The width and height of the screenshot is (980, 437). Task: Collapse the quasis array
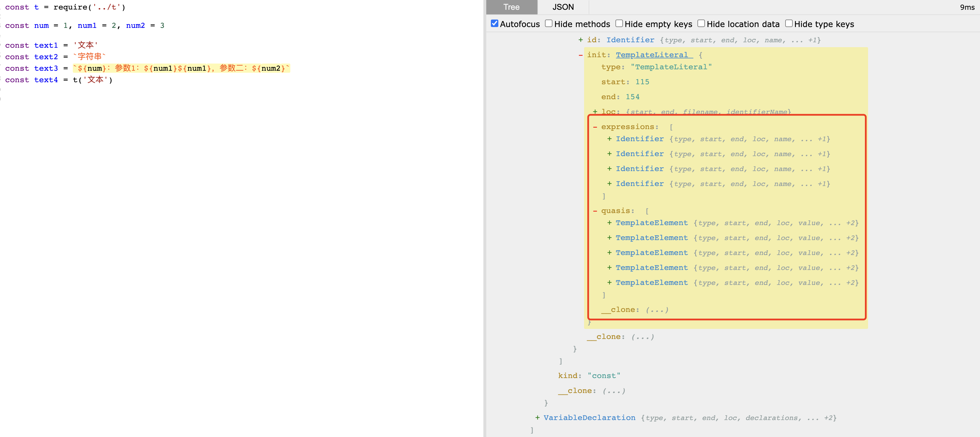point(595,211)
